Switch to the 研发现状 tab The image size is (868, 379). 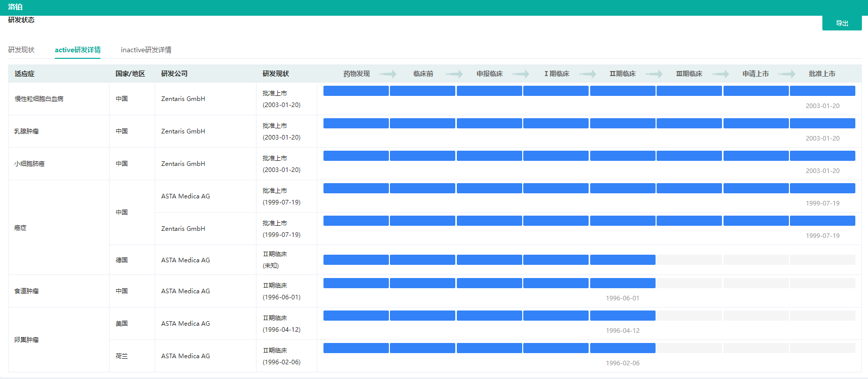click(x=21, y=50)
